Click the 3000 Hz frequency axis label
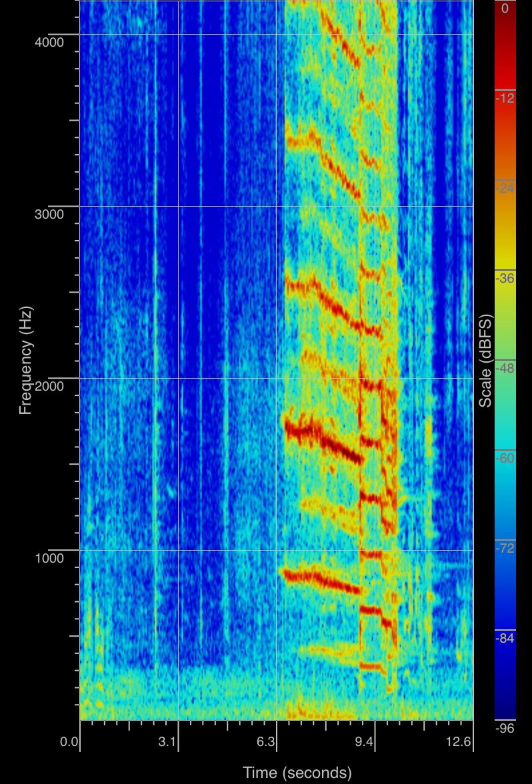Viewport: 532px width, 784px height. 49,214
